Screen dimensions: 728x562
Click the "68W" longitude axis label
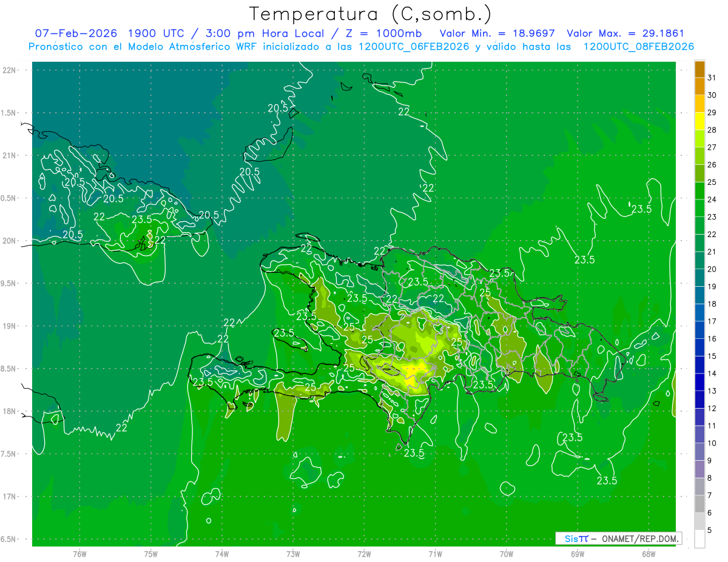[649, 554]
